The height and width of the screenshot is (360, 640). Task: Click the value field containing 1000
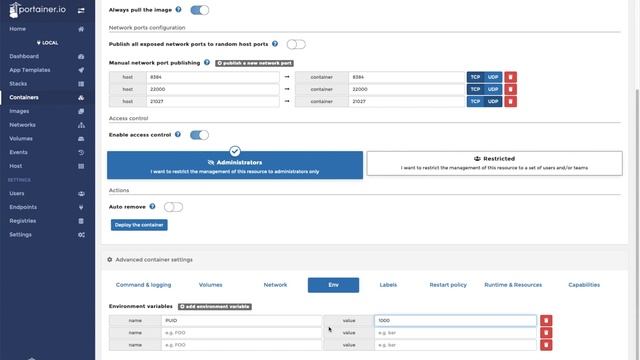(x=456, y=321)
